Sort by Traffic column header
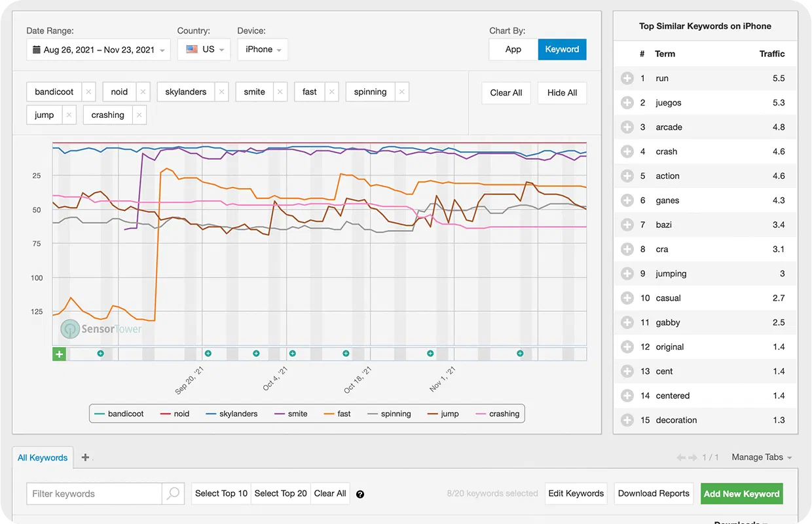This screenshot has height=524, width=812. 772,54
